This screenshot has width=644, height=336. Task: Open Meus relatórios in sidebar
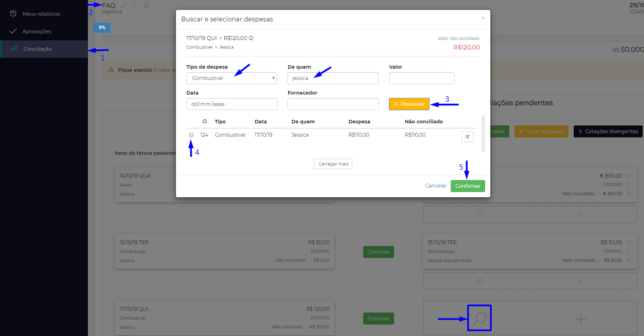pyautogui.click(x=41, y=14)
